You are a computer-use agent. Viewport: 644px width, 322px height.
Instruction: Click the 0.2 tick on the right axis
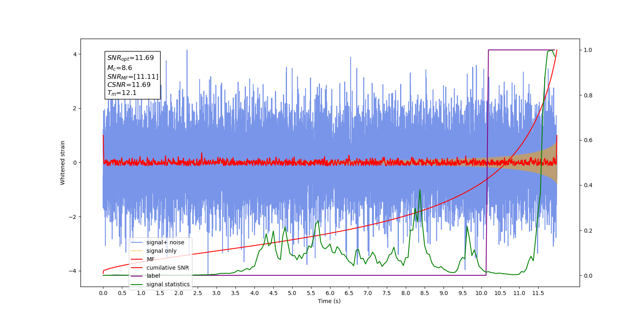tap(588, 231)
